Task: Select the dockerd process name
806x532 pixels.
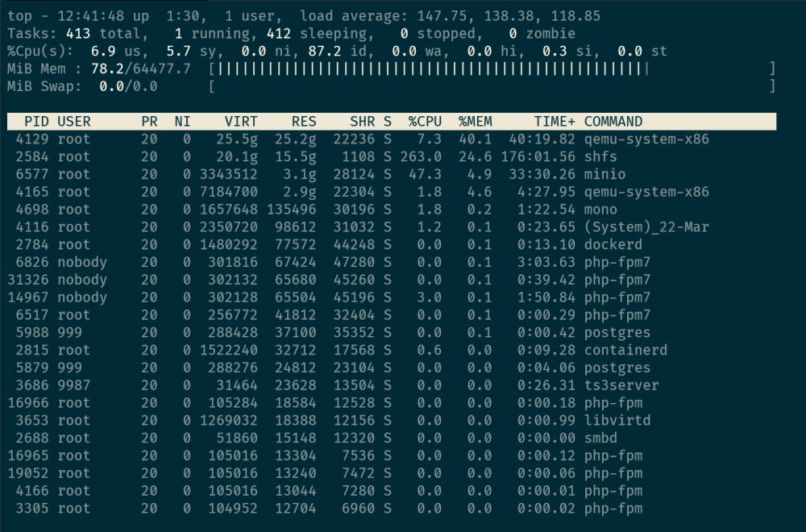Action: 613,244
